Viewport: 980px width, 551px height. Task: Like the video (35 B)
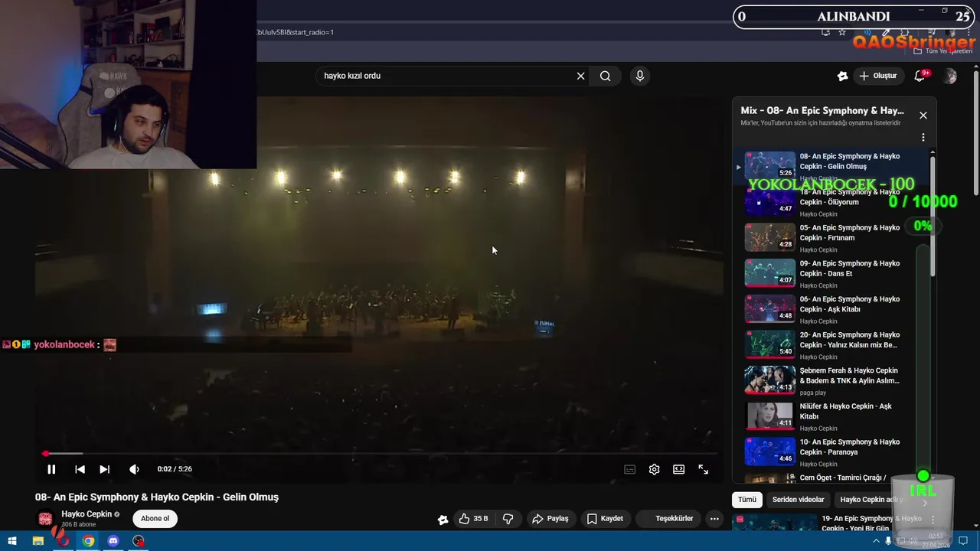click(473, 519)
